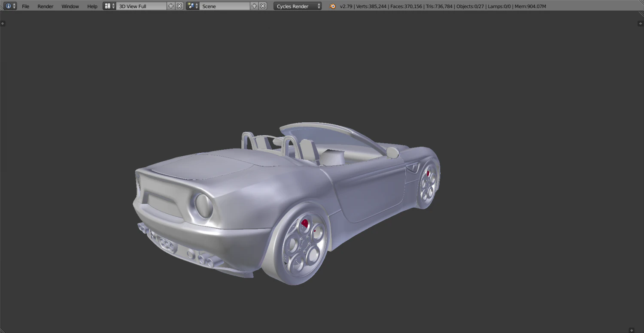
Task: Open the Render menu
Action: tap(46, 6)
